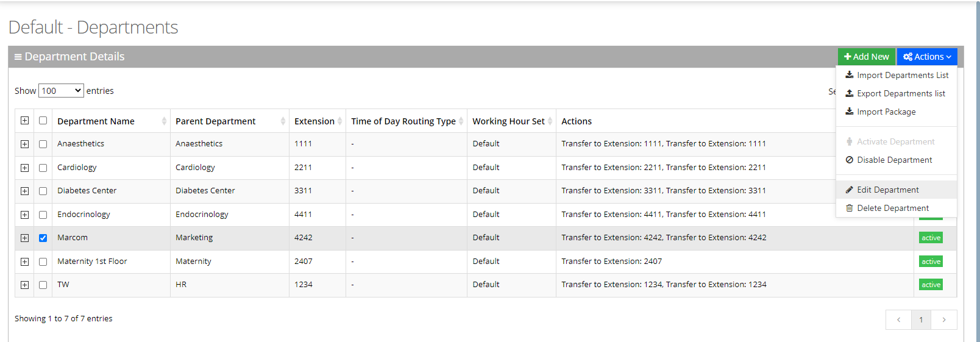980x342 pixels.
Task: Click page 1 in pagination
Action: 921,319
